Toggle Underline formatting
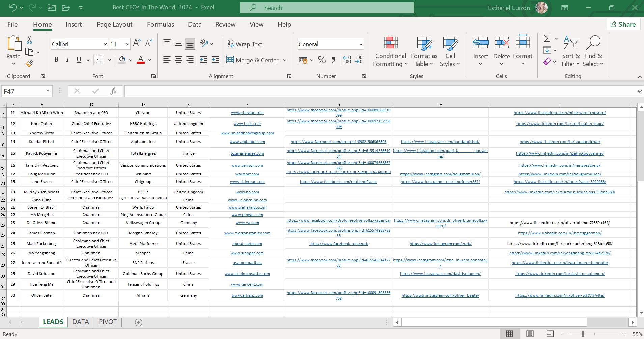 [79, 60]
